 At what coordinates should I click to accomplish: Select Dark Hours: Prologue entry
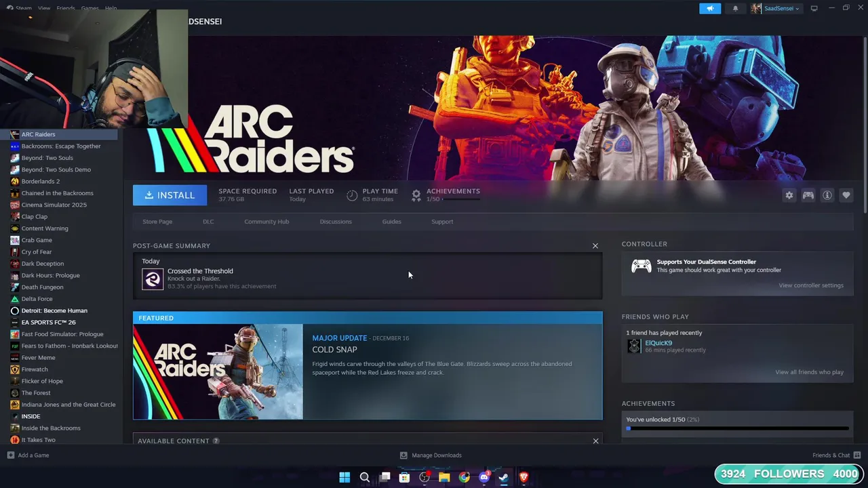(x=59, y=275)
